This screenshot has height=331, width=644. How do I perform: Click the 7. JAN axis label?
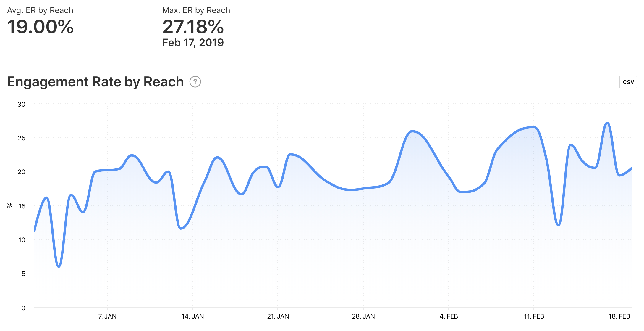click(x=107, y=316)
